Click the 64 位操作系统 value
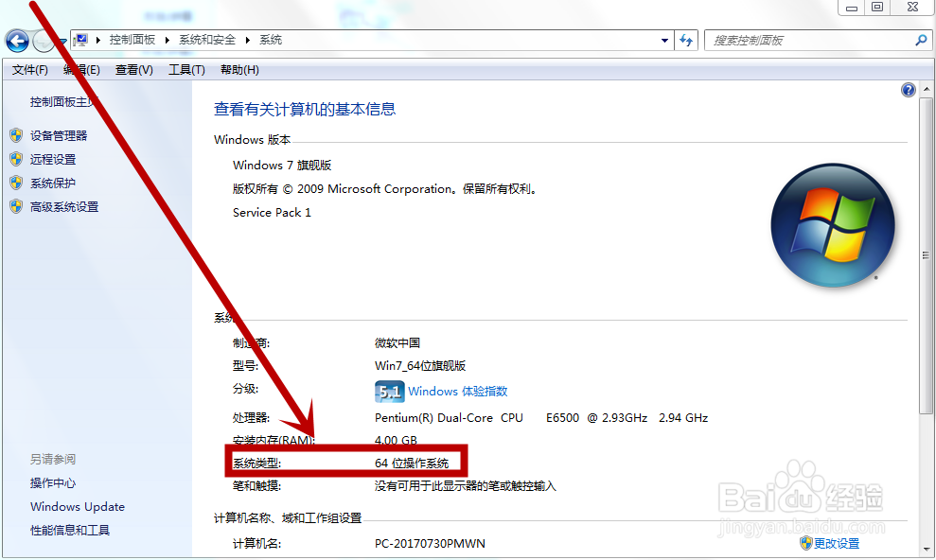The image size is (936, 560). (x=412, y=464)
